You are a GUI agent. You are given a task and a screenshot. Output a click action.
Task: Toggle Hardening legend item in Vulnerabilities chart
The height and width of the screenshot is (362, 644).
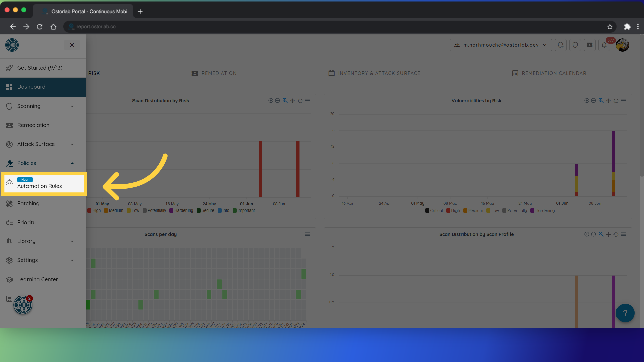click(543, 210)
